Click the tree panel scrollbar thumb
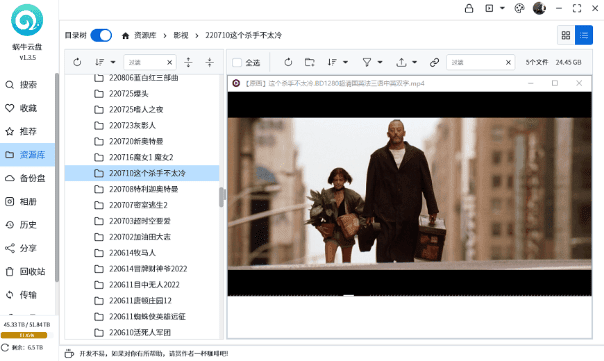The image size is (604, 361). click(221, 197)
